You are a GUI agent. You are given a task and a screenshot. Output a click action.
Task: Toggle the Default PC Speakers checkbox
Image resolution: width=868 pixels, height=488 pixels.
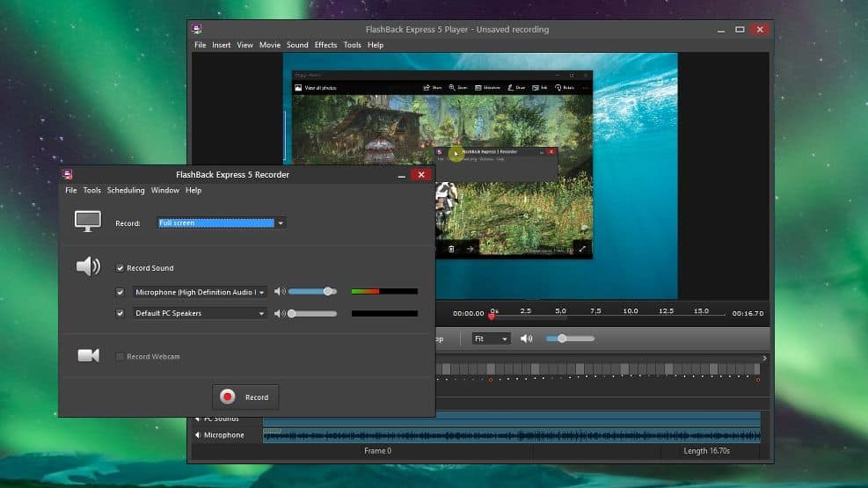coord(120,313)
